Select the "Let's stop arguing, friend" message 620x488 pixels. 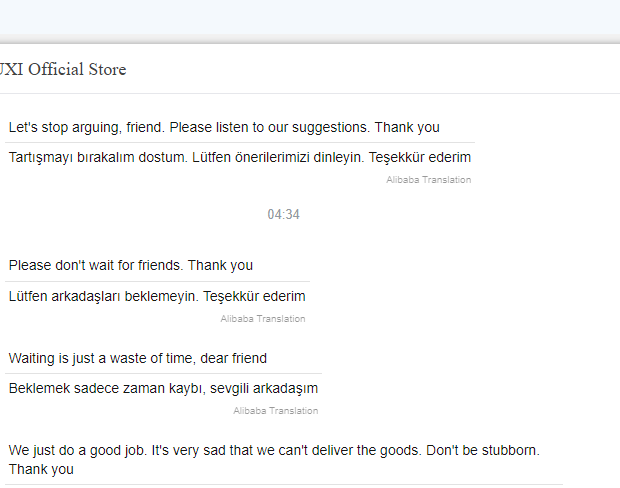[224, 127]
